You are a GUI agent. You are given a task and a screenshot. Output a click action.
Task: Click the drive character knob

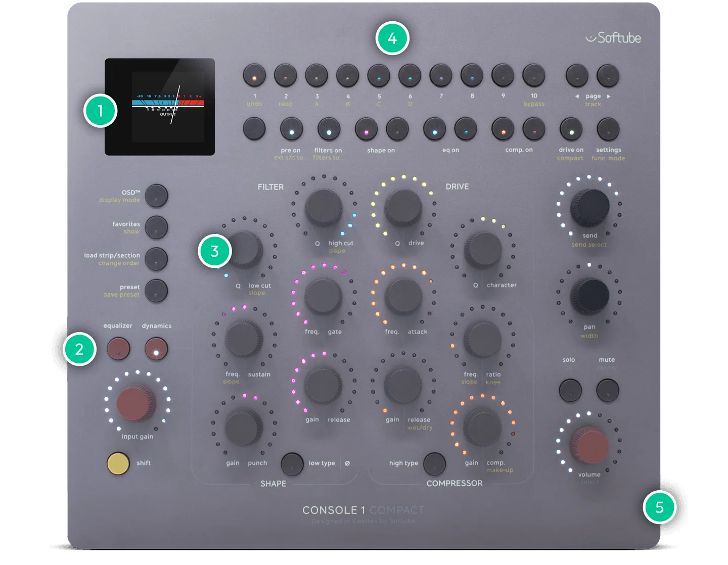[483, 250]
